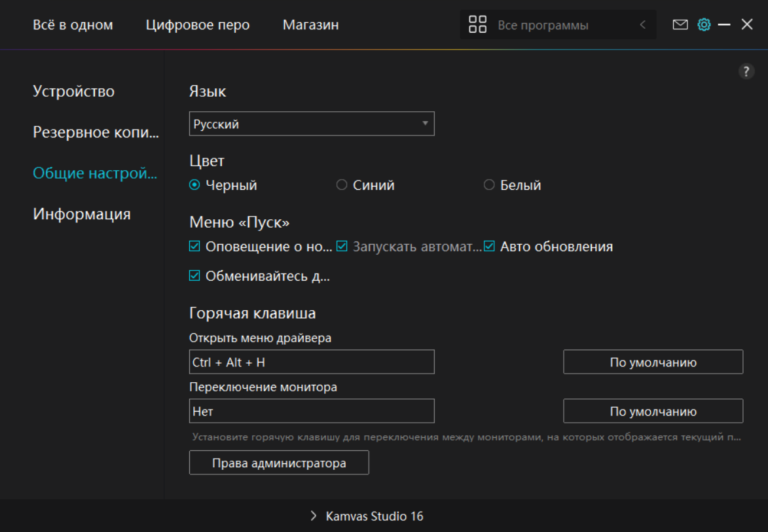Click the settings gear icon
Image resolution: width=768 pixels, height=532 pixels.
pyautogui.click(x=704, y=25)
